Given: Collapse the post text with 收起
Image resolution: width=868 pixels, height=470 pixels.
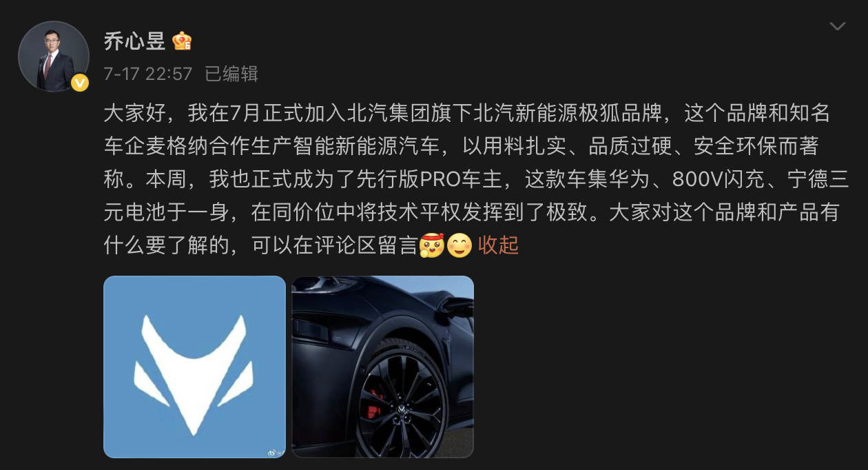Looking at the screenshot, I should (x=498, y=245).
